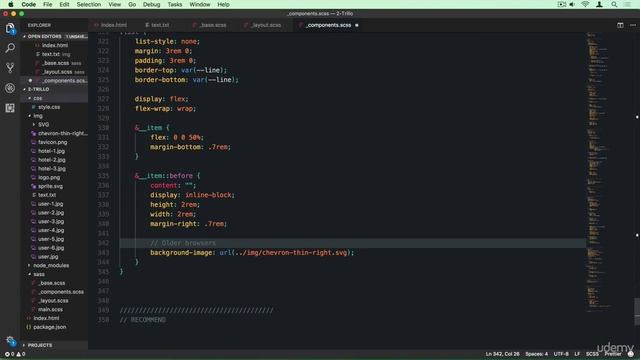Click the split editor icon
Screen dimensions: 640x360
(x=620, y=25)
